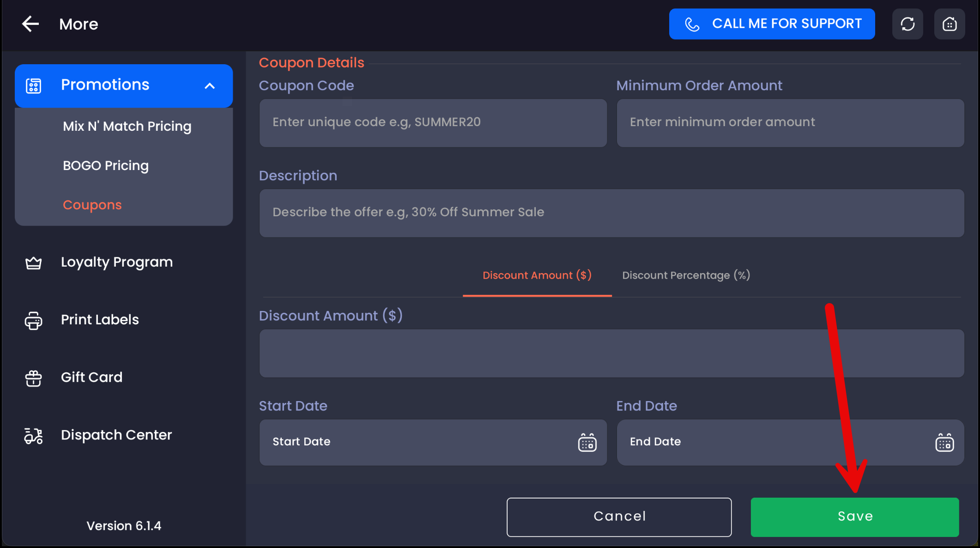Click the Dispatch Center scooter icon
The height and width of the screenshot is (548, 980).
click(33, 436)
